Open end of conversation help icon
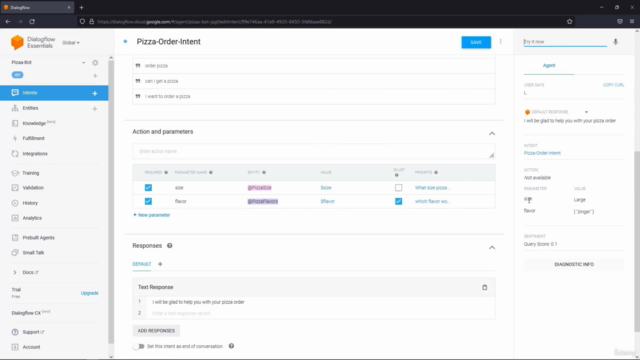640x360 pixels. point(231,346)
